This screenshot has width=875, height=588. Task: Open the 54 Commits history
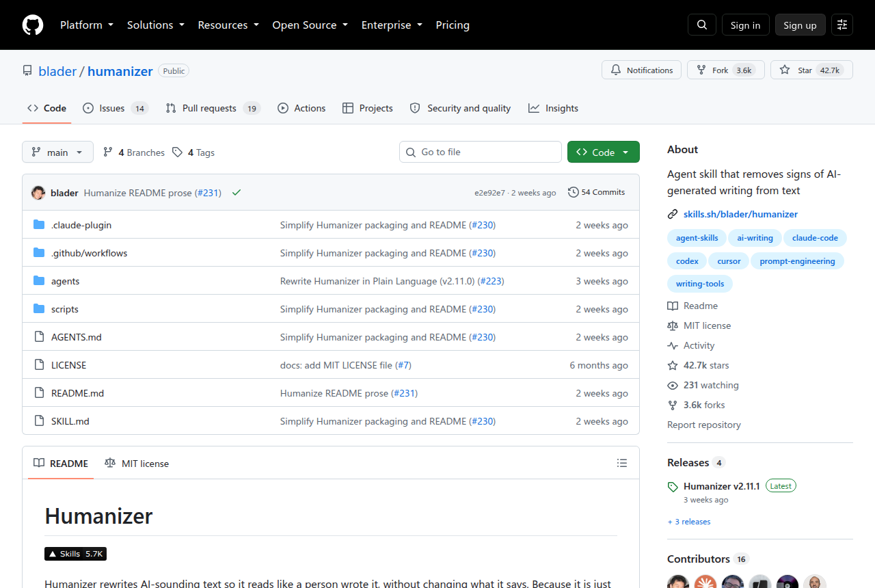(597, 193)
